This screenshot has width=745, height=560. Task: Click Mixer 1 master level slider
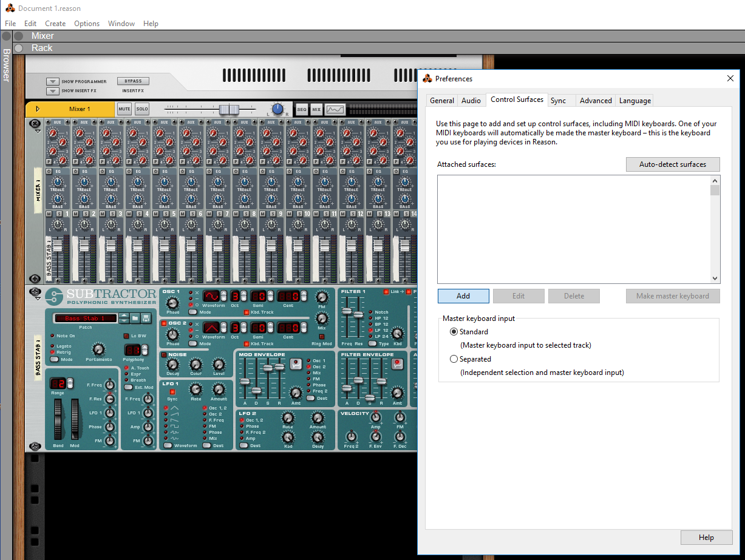(x=229, y=109)
